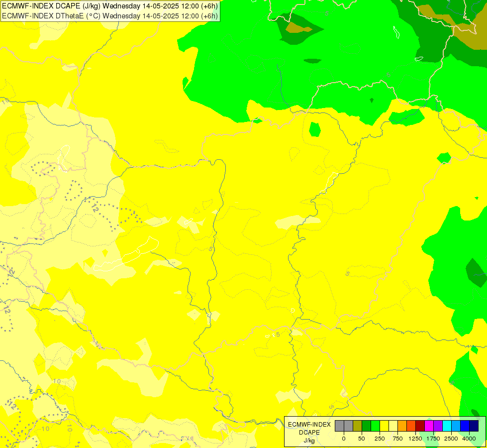The image size is (487, 448).
Task: Click the DCAPE title line in header
Action: coord(110,5)
